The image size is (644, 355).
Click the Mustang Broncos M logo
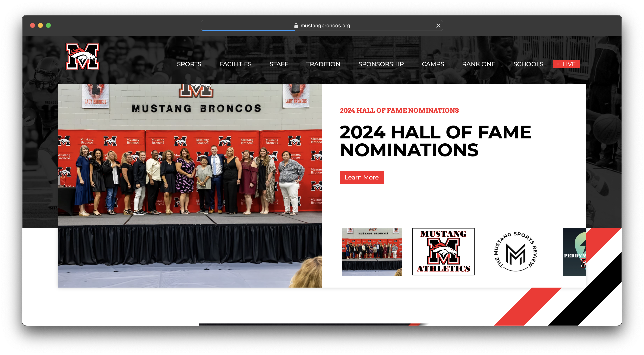tap(82, 57)
